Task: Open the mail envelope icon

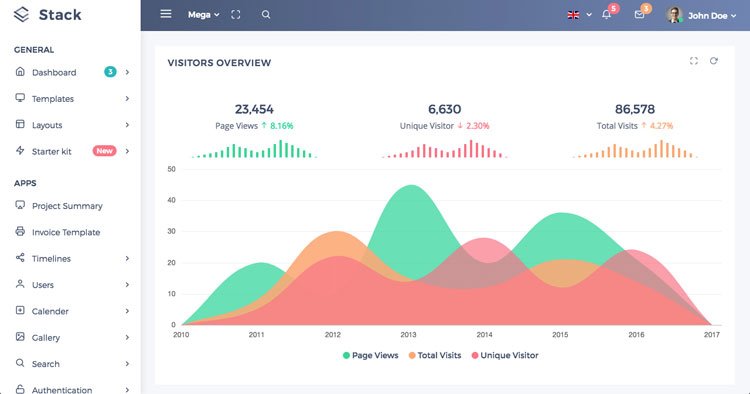Action: 639,14
